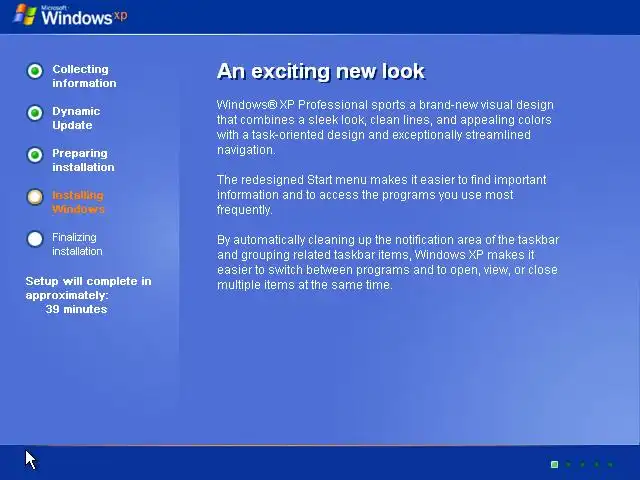Click the green Preparing installation step indicator
Screen dimensions: 640x480
tap(35, 155)
